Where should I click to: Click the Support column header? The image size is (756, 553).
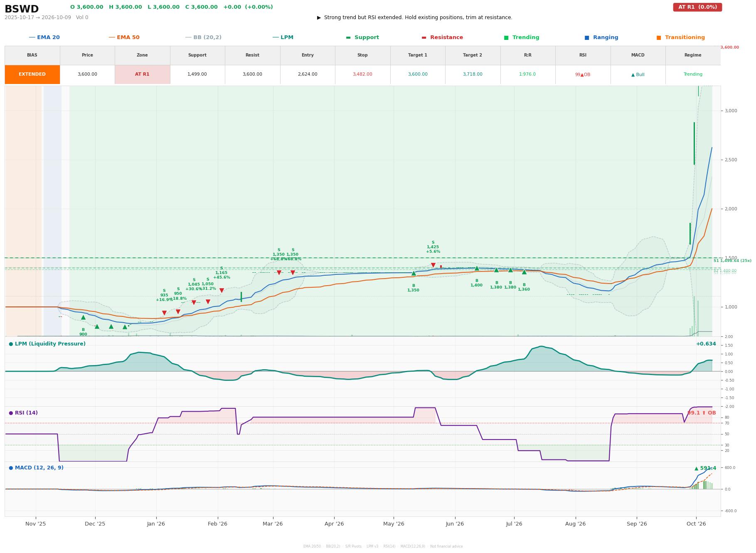tap(197, 55)
